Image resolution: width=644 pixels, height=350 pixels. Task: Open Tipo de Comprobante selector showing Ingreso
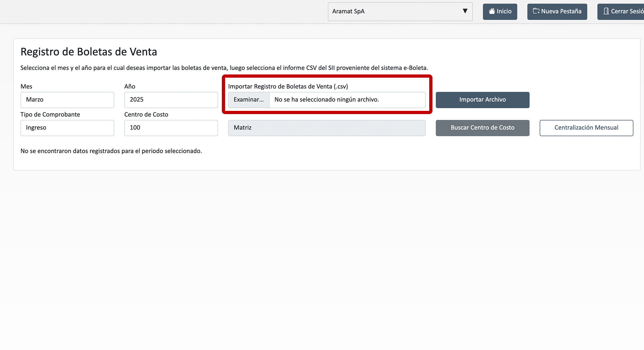tap(67, 128)
